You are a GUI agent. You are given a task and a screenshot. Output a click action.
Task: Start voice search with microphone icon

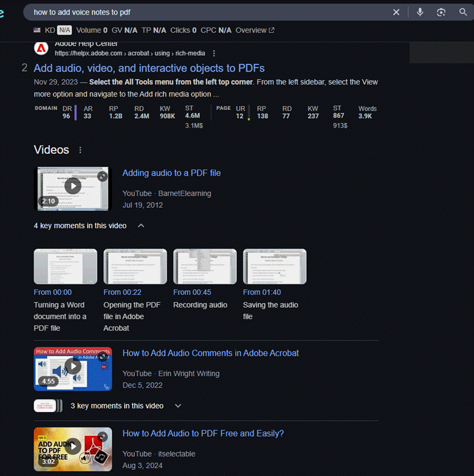pyautogui.click(x=420, y=12)
